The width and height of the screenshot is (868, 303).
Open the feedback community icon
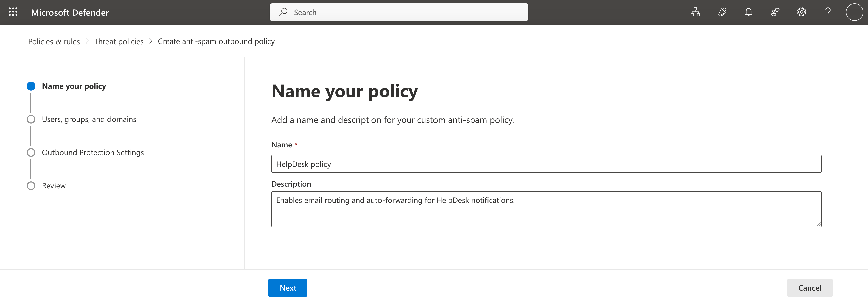(x=775, y=12)
